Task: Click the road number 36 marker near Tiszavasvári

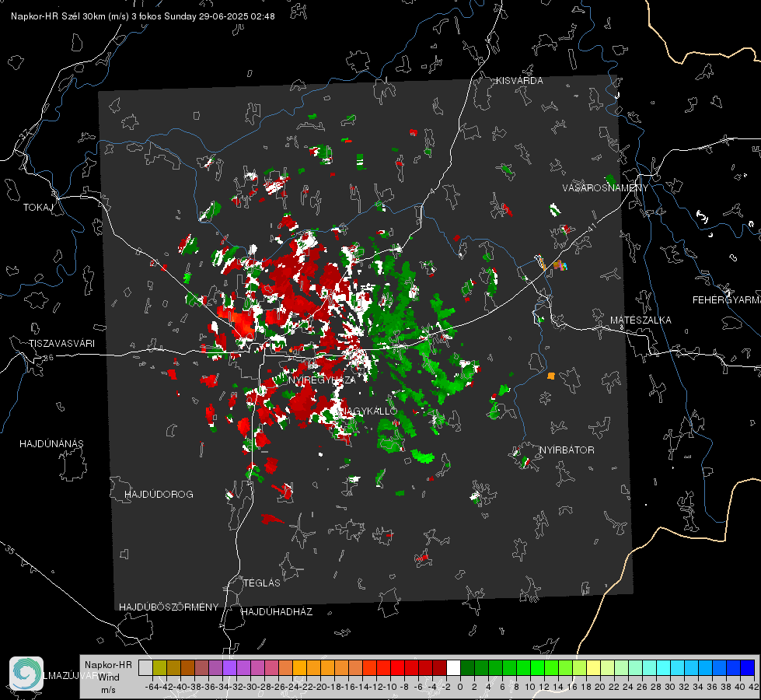Action: click(48, 358)
